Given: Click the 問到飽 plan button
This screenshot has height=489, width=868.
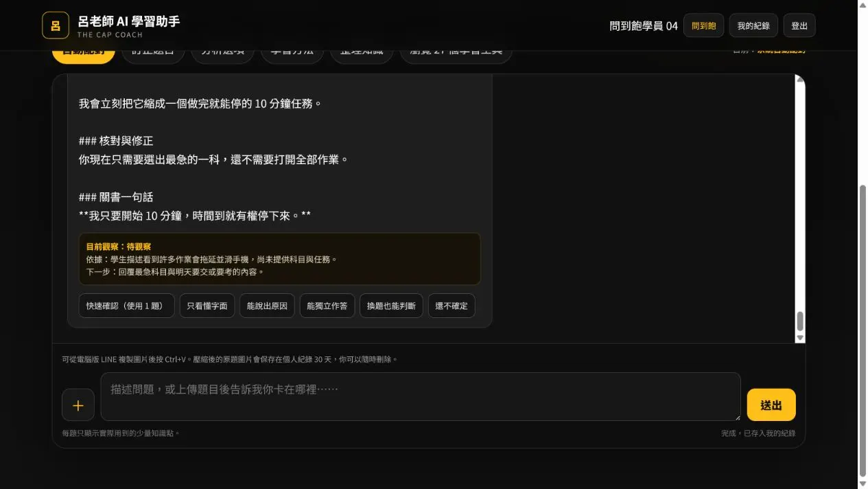Looking at the screenshot, I should point(703,25).
